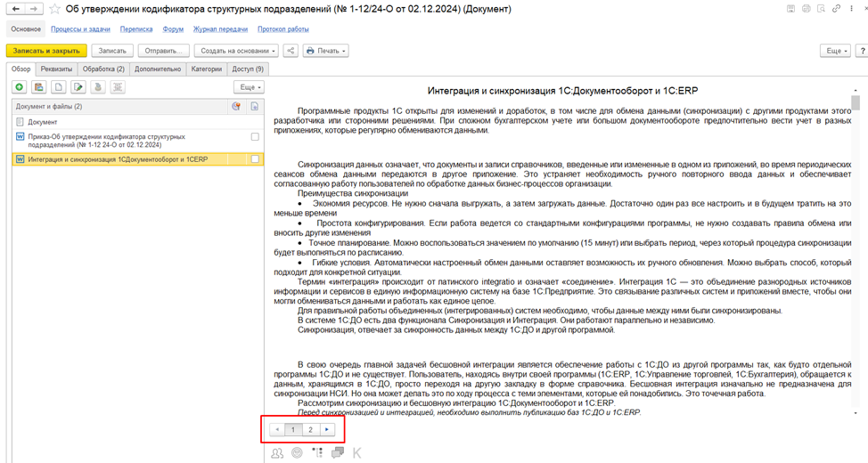The width and height of the screenshot is (868, 463).
Task: Open the Журнал передачи link
Action: [220, 28]
